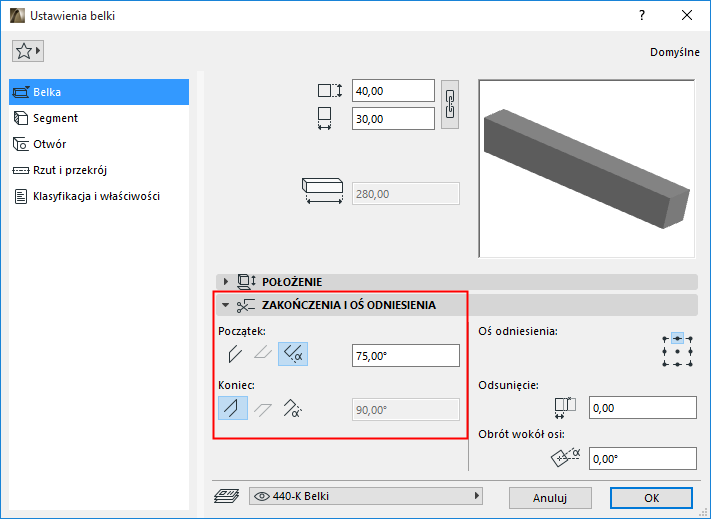This screenshot has width=711, height=519.
Task: Expand the POŁOŻENIE panel
Action: [225, 282]
